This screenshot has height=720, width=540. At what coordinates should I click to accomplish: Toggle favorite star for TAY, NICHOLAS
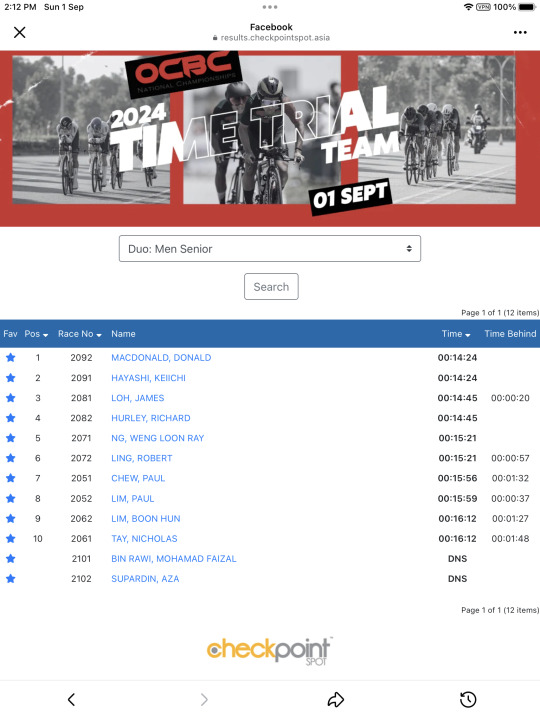coord(11,538)
